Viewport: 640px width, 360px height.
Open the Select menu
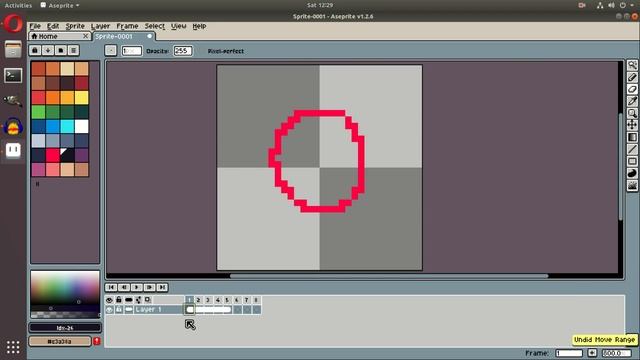pyautogui.click(x=155, y=26)
